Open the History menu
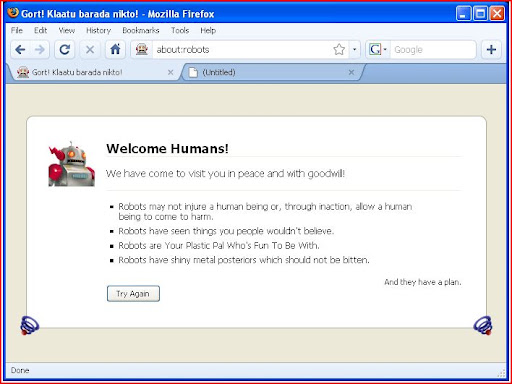 98,31
